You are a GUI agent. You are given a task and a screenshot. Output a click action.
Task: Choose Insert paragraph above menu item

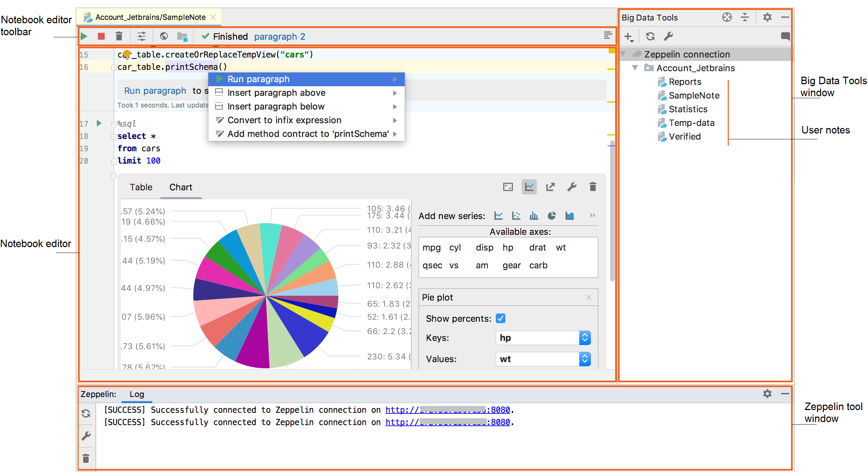click(x=276, y=93)
